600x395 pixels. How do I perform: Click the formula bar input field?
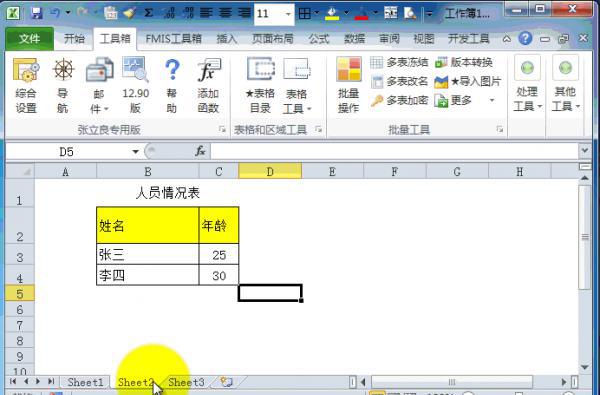394,152
